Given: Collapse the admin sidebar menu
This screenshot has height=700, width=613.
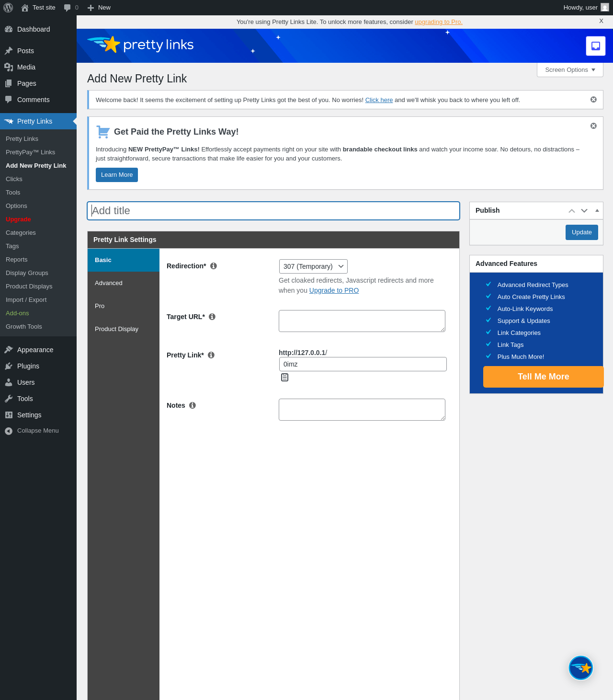Looking at the screenshot, I should [38, 431].
